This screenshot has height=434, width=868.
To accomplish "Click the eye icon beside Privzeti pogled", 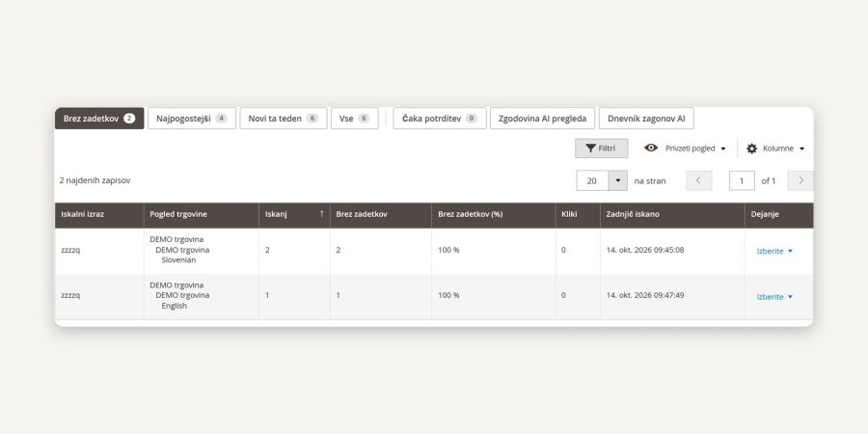I will point(651,148).
